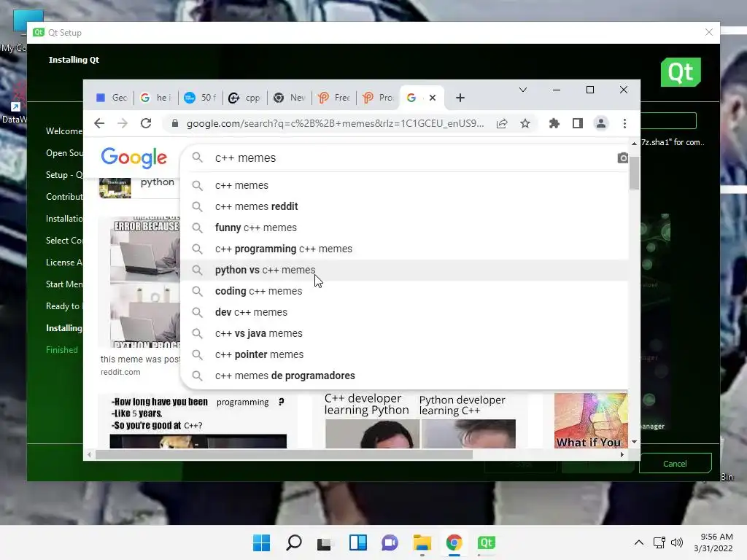Click the vertical scrollbar in Chrome
This screenshot has height=560, width=747.
(634, 173)
